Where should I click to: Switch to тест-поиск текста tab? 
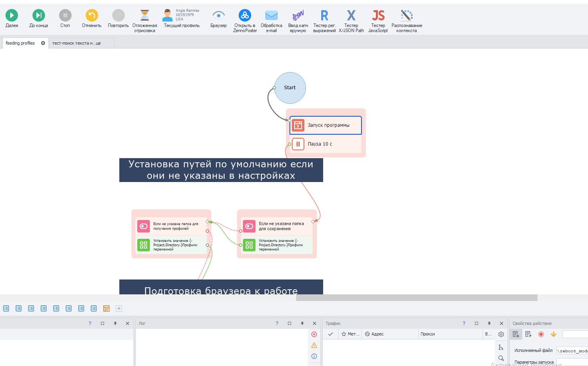(x=77, y=43)
